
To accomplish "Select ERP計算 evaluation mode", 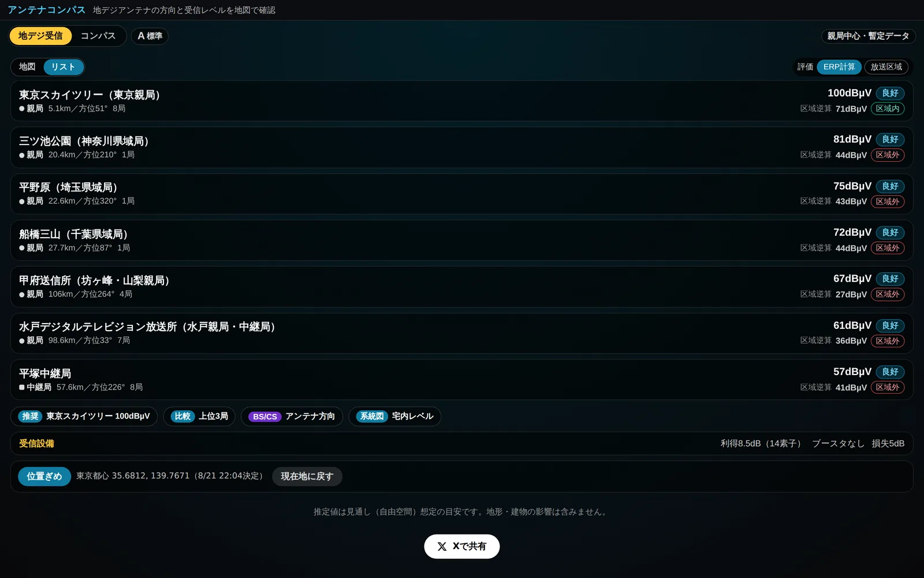I will click(839, 67).
